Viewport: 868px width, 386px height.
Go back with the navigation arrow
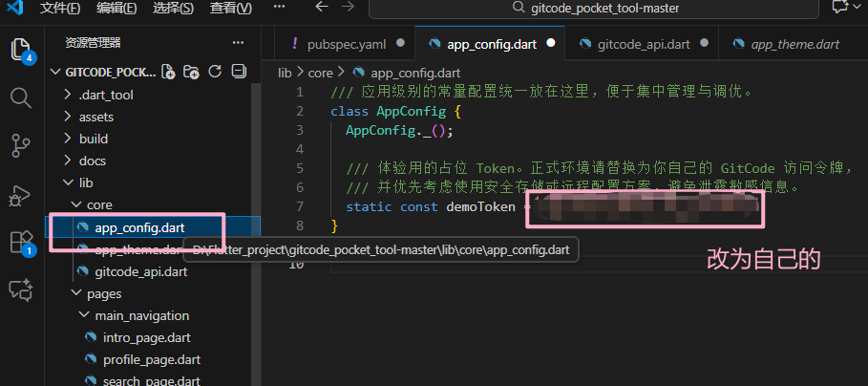tap(321, 8)
